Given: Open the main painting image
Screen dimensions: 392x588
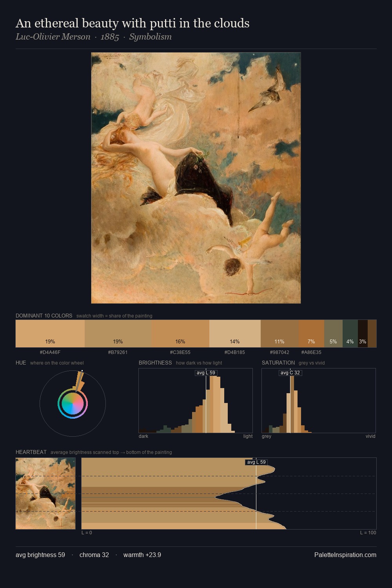Looking at the screenshot, I should click(x=196, y=178).
